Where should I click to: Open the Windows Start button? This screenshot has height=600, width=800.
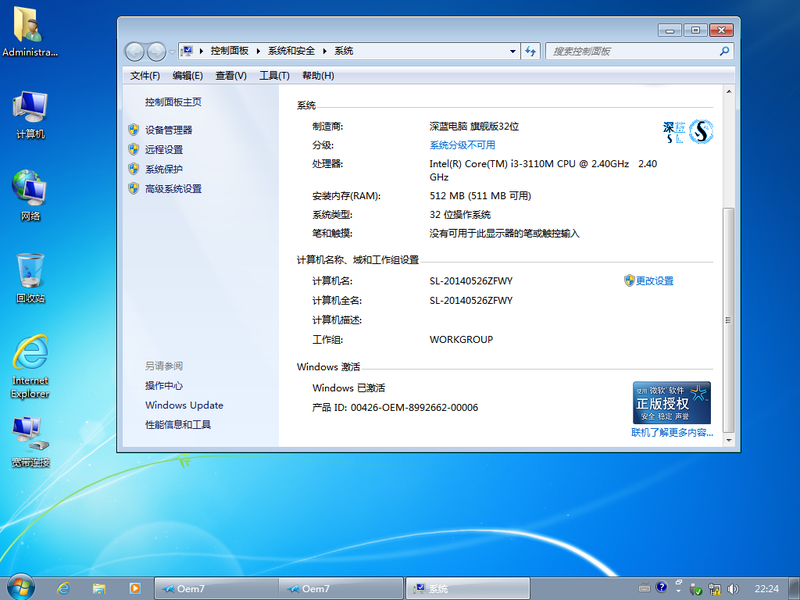[x=21, y=586]
